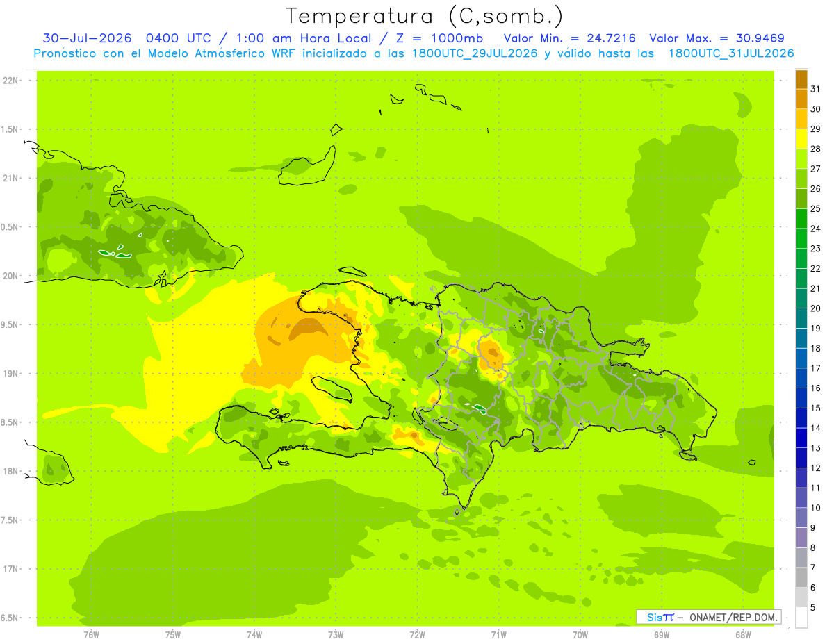
Task: Pick the legend color between 29 and 30
Action: click(x=801, y=119)
